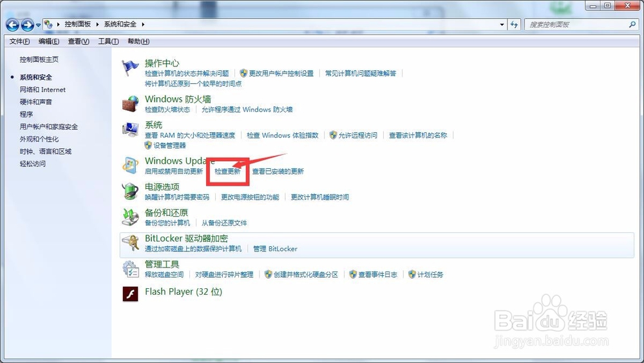This screenshot has height=363, width=644.
Task: Click 对硬盘进行碎片整理 link
Action: click(224, 275)
